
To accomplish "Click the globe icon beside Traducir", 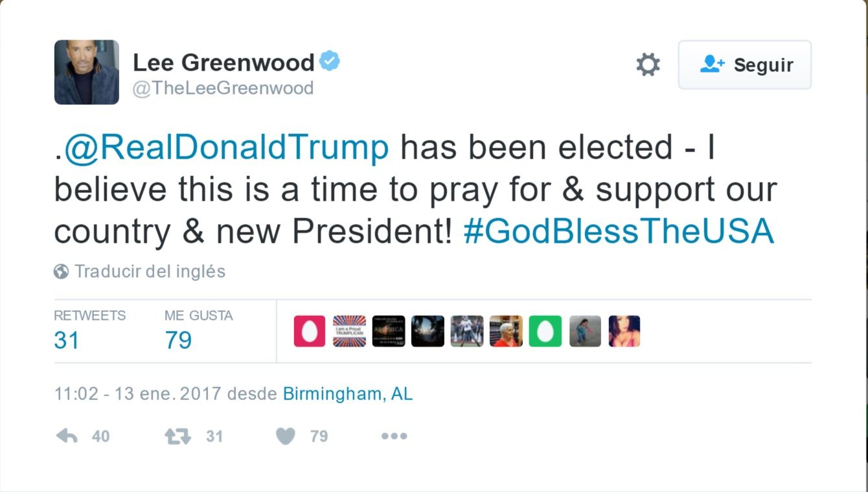I will (x=62, y=271).
